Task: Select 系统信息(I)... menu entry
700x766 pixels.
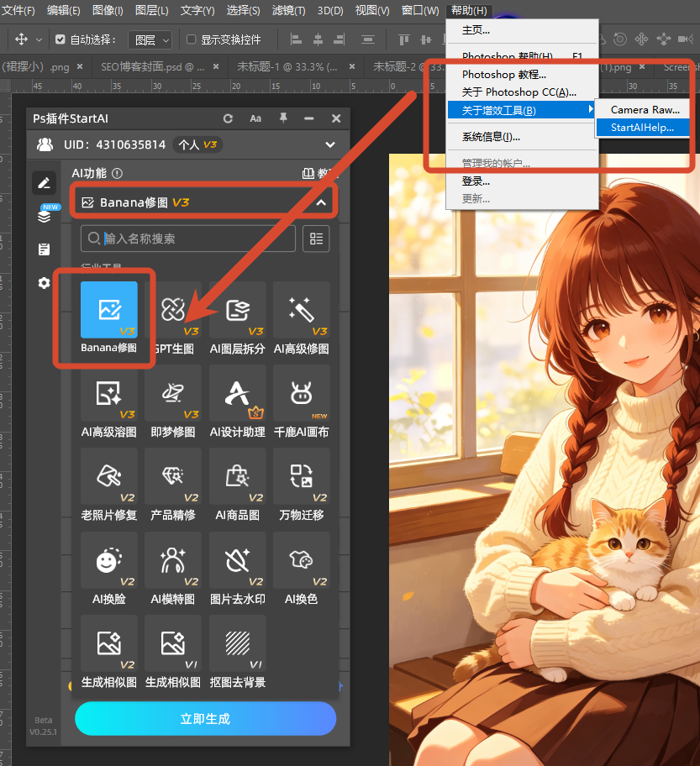Action: 521,137
